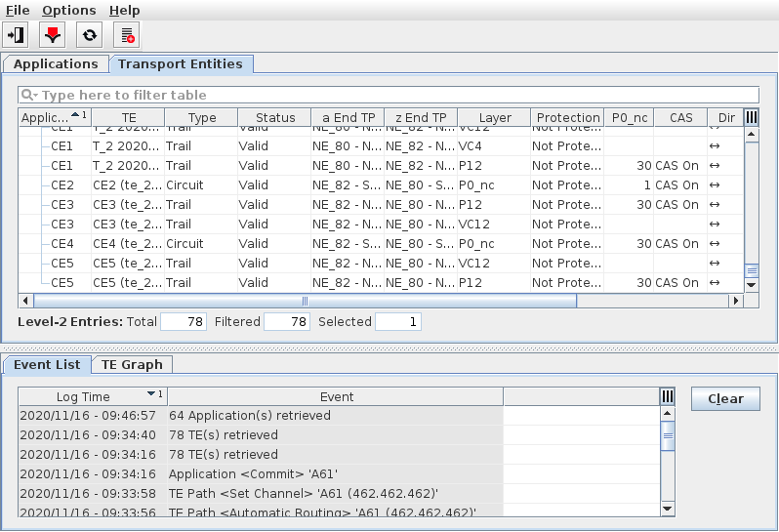
Task: Switch to the TE Graph tab
Action: tap(132, 364)
